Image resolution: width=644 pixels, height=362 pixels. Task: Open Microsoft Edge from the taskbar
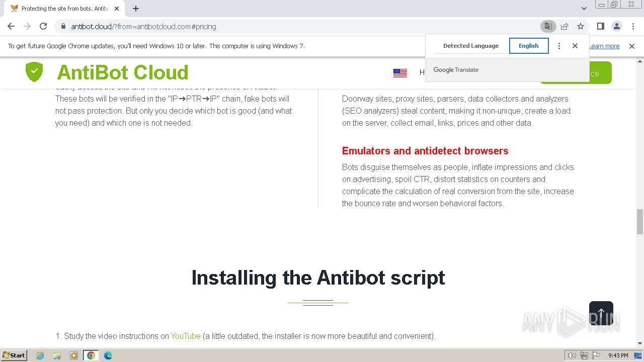(108, 355)
